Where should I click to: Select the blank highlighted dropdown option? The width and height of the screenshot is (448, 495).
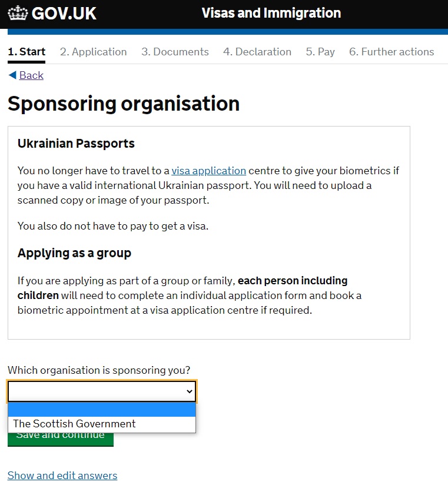click(102, 410)
